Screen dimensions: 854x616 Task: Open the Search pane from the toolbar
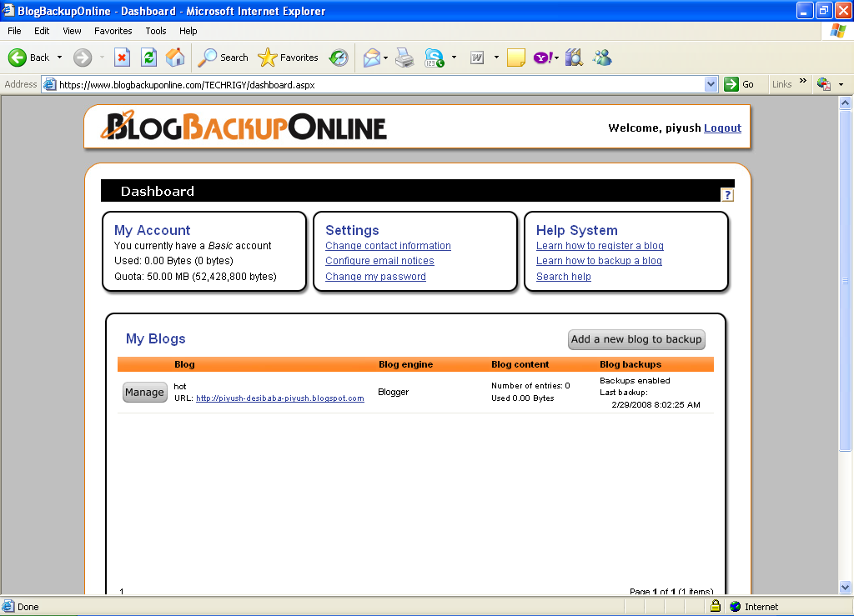pyautogui.click(x=223, y=58)
